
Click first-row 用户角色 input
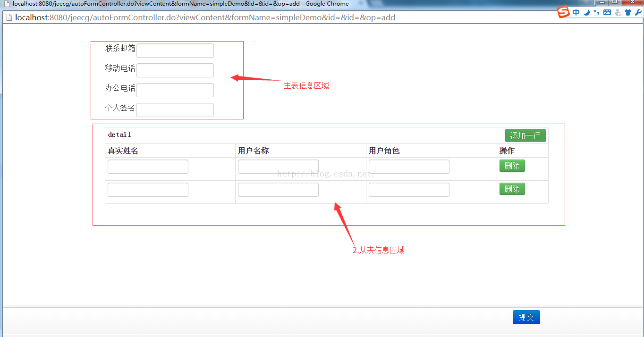point(409,167)
